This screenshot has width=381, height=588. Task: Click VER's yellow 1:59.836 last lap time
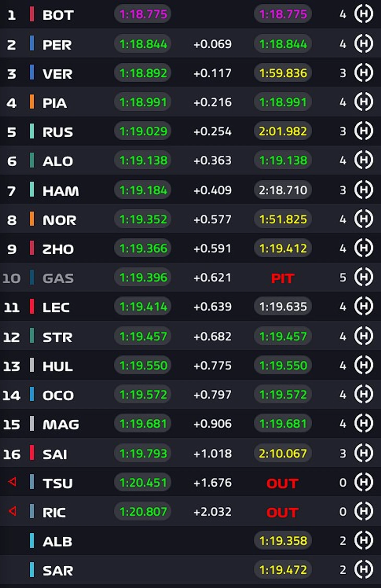click(283, 73)
